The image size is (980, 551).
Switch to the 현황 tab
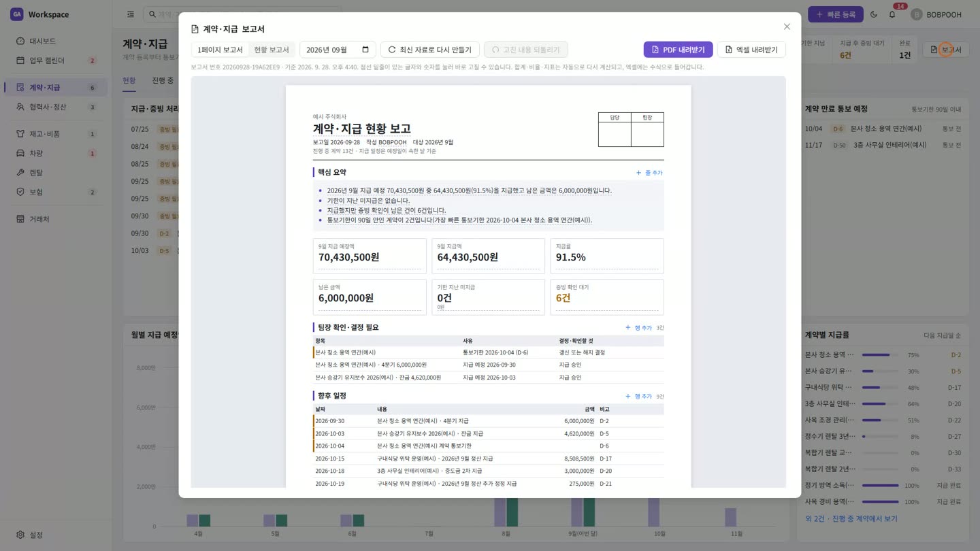(x=129, y=81)
